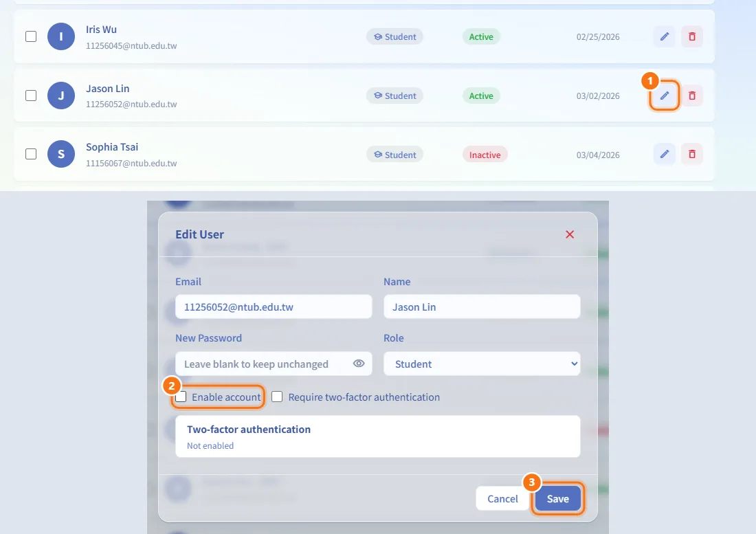Click the Two-factor authentication Not enabled panel
The width and height of the screenshot is (756, 534).
tap(377, 436)
